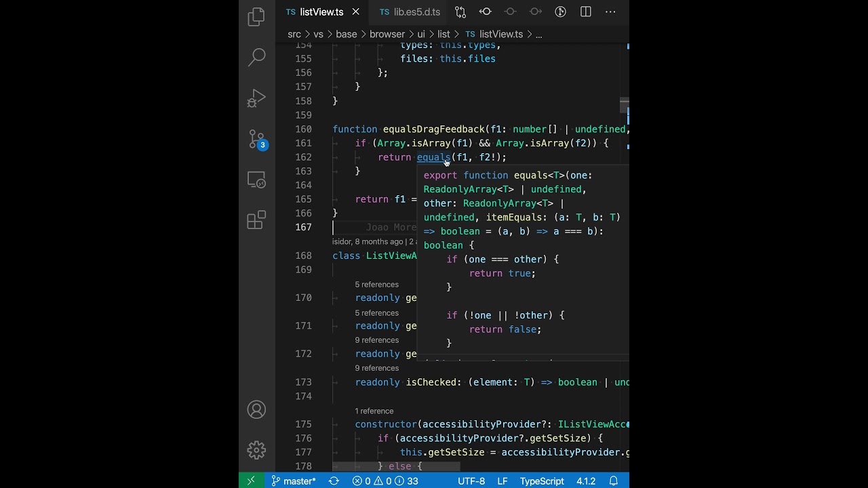This screenshot has width=868, height=488.
Task: Select TypeScript version 4.1.2
Action: coord(586,481)
